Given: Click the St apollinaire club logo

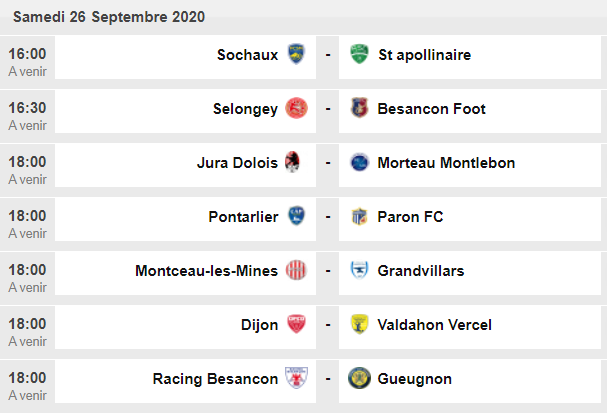Looking at the screenshot, I should point(358,55).
